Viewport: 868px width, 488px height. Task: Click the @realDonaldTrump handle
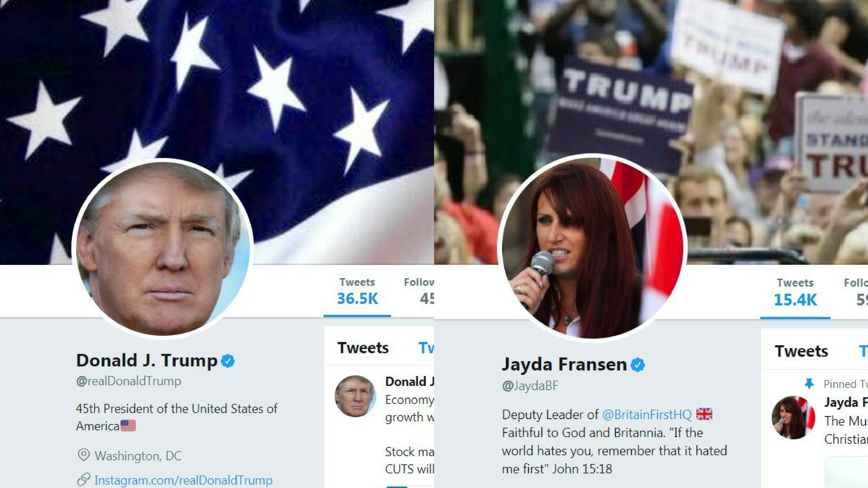pyautogui.click(x=129, y=381)
